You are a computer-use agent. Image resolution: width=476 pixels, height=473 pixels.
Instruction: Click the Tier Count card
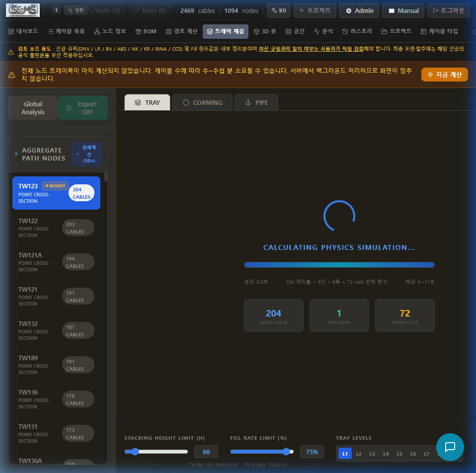tap(339, 315)
